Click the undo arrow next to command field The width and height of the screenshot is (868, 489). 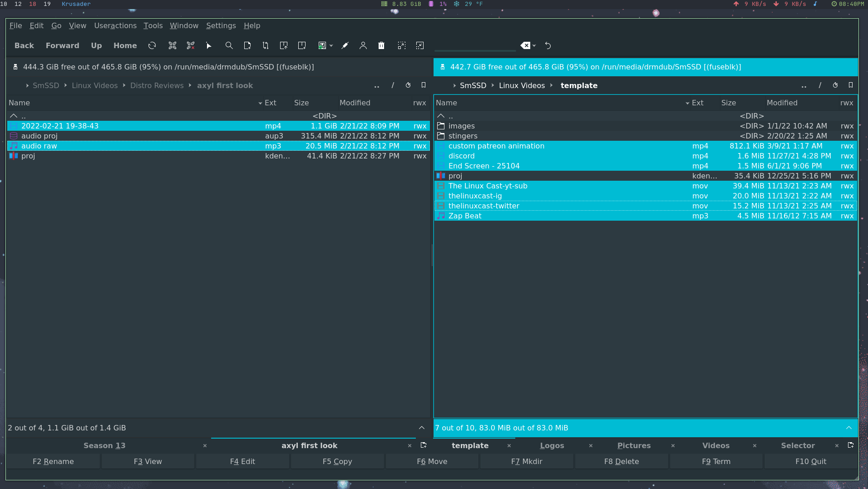[x=548, y=45]
